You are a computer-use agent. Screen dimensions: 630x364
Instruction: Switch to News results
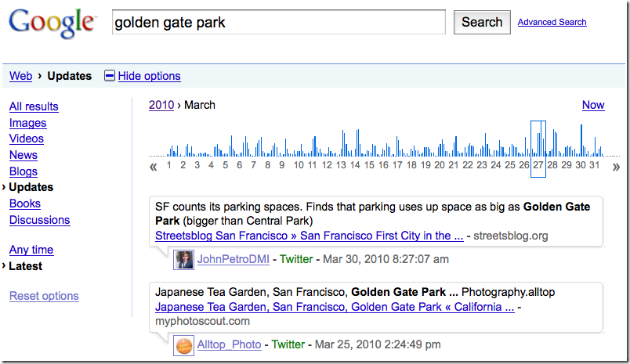pyautogui.click(x=24, y=155)
